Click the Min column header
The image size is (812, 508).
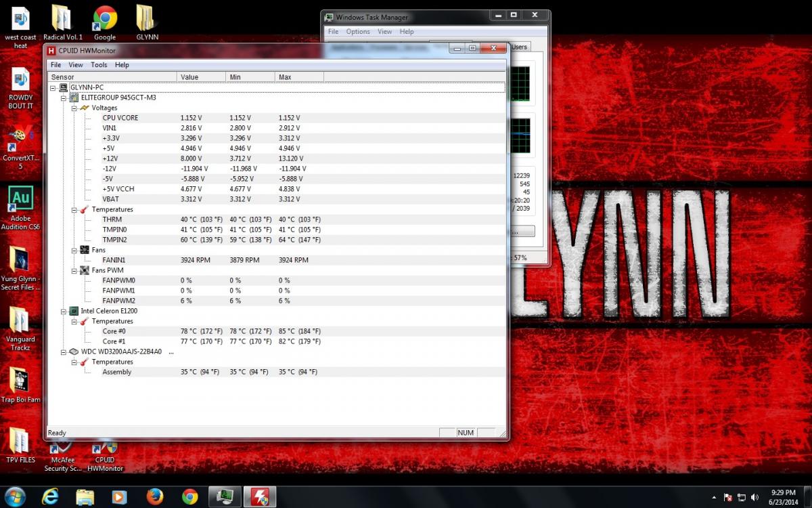point(250,77)
